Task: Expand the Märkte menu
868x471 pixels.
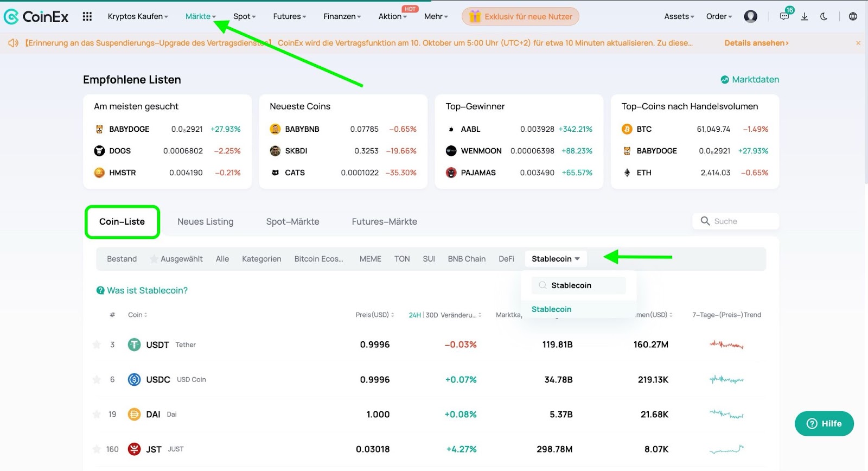Action: pos(201,17)
